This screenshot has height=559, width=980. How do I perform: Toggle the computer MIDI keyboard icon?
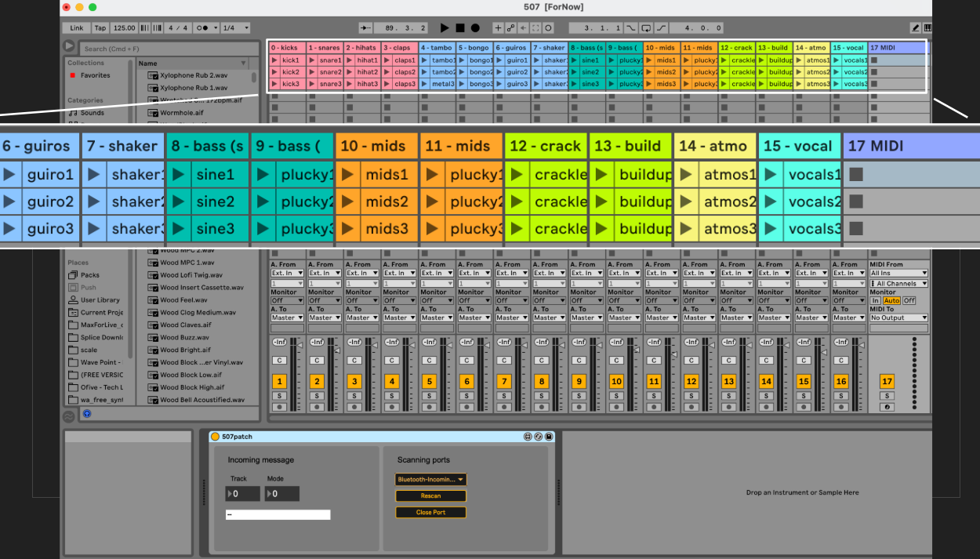[x=927, y=27]
